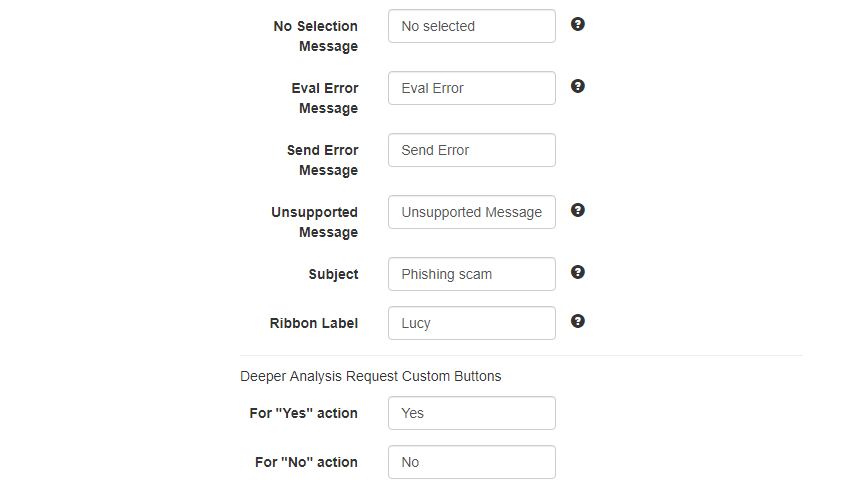The height and width of the screenshot is (486, 852).
Task: Click the "No Selection Message" label
Action: pyautogui.click(x=316, y=36)
